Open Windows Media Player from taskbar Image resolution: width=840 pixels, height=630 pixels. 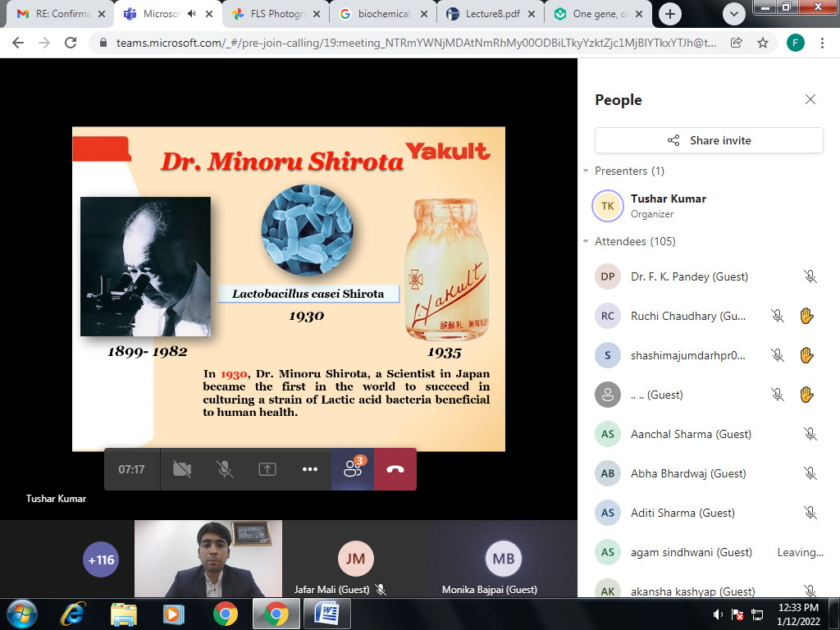[x=174, y=614]
